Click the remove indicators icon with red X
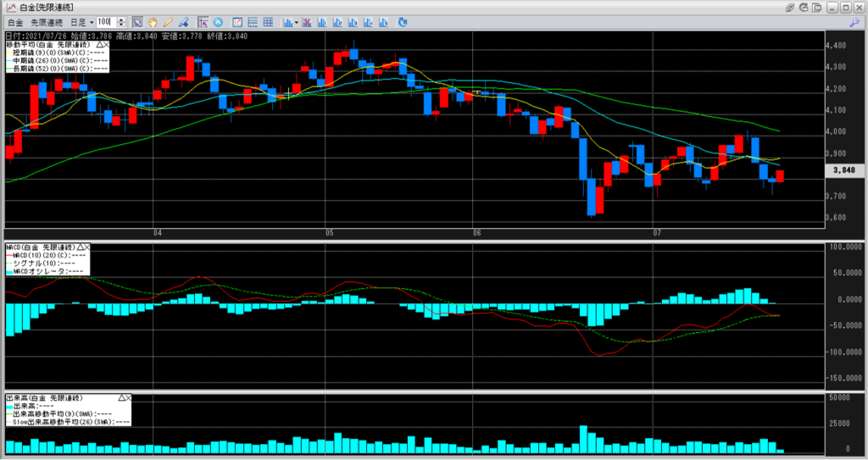This screenshot has width=868, height=460. tap(307, 23)
